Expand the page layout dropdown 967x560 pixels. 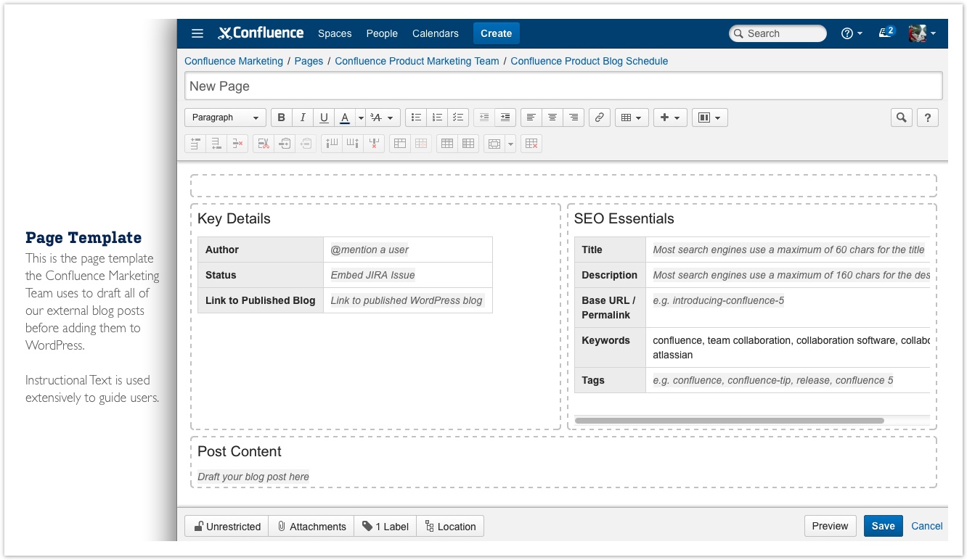click(x=709, y=118)
